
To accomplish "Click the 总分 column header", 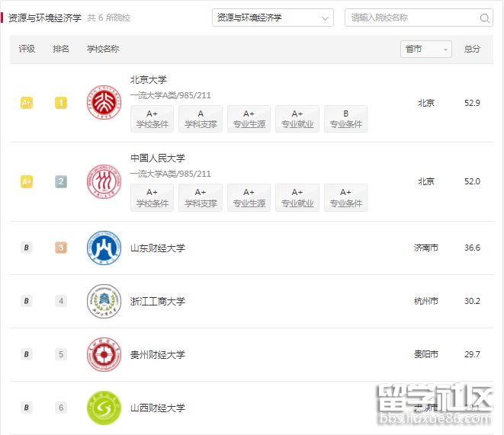I will pos(472,49).
